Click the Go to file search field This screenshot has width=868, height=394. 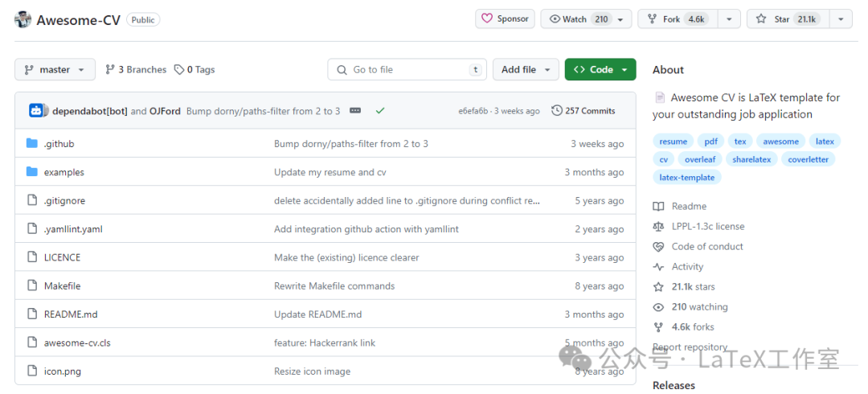(407, 70)
